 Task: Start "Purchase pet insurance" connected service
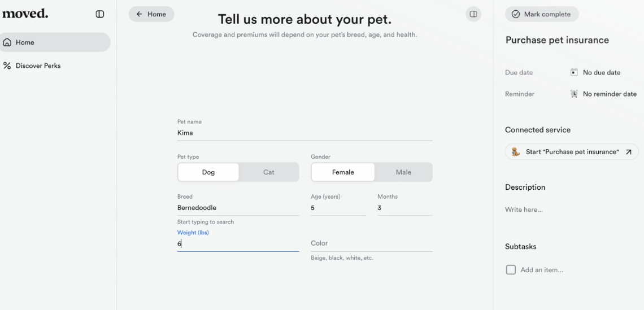(x=572, y=151)
